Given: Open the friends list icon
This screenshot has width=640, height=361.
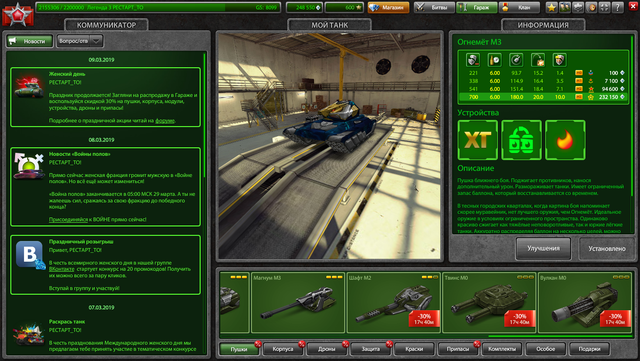Looking at the screenshot, I should 564,7.
